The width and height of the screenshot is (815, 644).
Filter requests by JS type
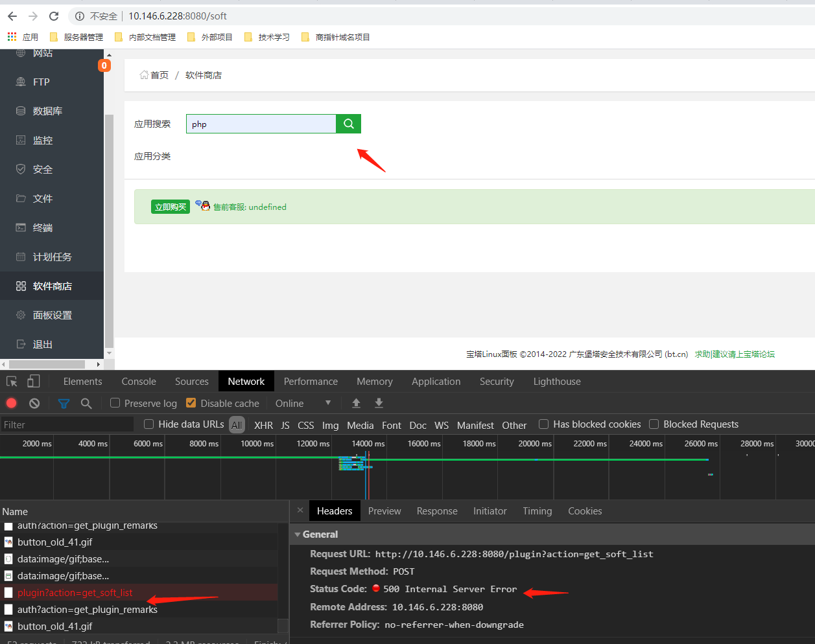pos(285,426)
